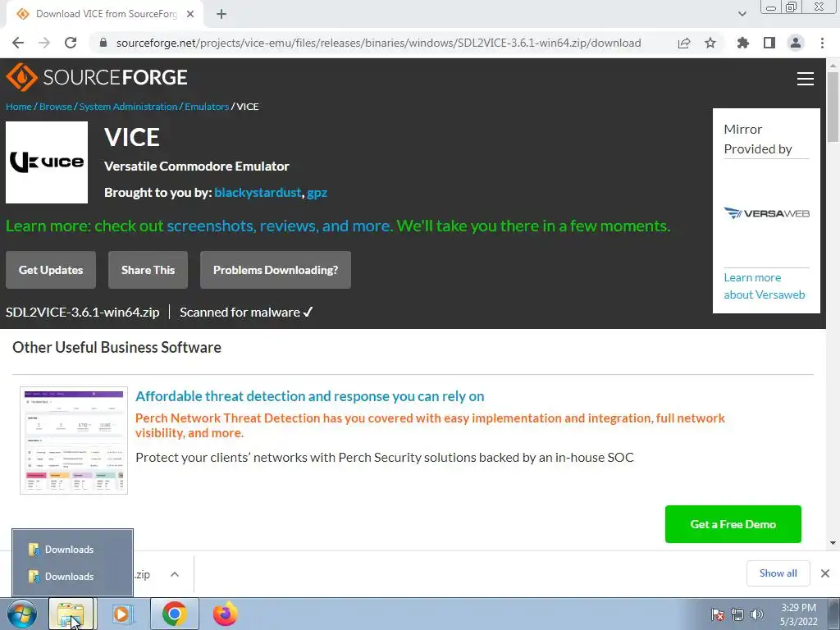Click Show all downloads

click(x=778, y=573)
